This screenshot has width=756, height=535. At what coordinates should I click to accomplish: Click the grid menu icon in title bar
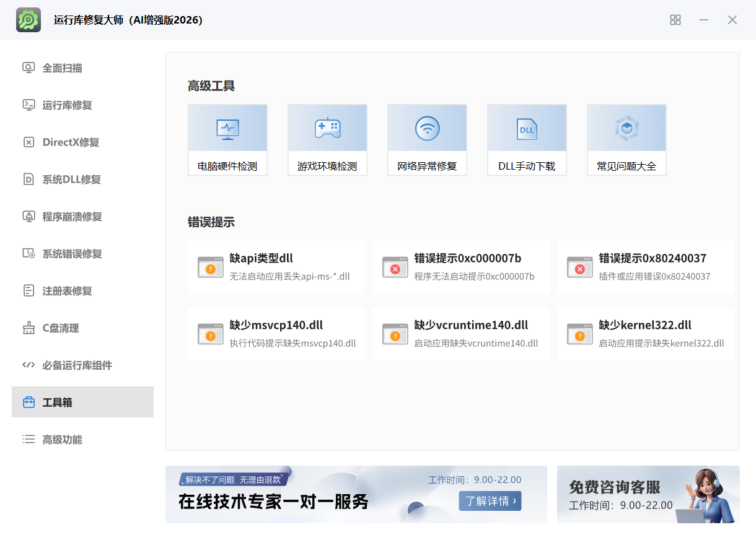click(x=675, y=20)
